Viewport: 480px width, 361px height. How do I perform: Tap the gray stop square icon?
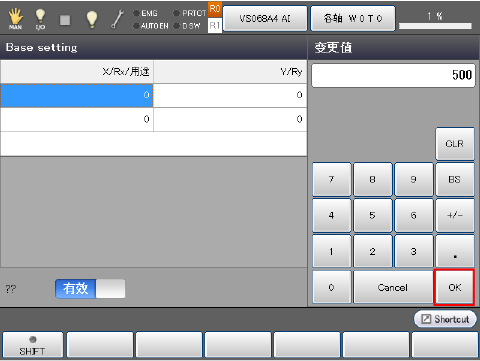click(65, 20)
